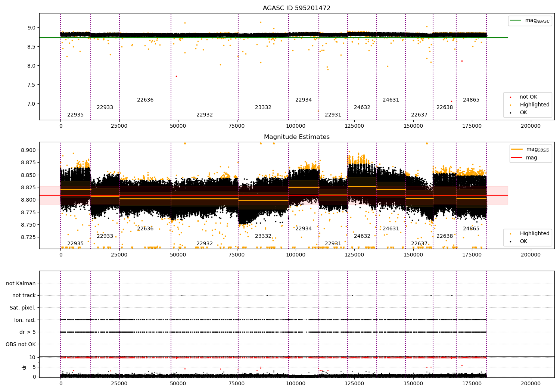Click the "8.850" y-axis tick in middle plot
The height and width of the screenshot is (392, 560).
[x=29, y=175]
